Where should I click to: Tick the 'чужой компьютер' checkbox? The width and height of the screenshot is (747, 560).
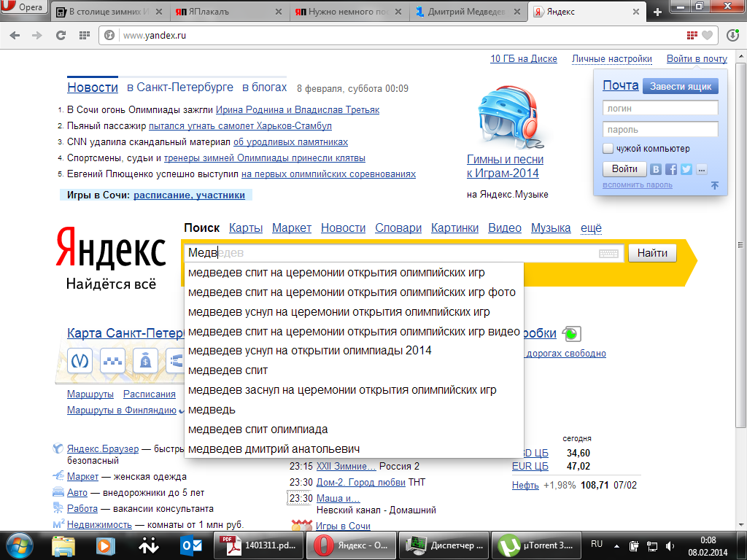(608, 149)
